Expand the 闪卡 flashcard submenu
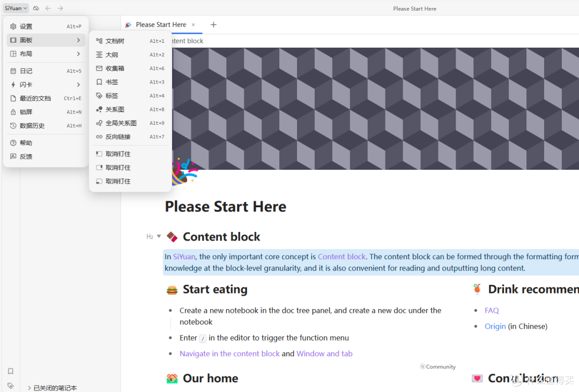This screenshot has width=579, height=392. [46, 85]
